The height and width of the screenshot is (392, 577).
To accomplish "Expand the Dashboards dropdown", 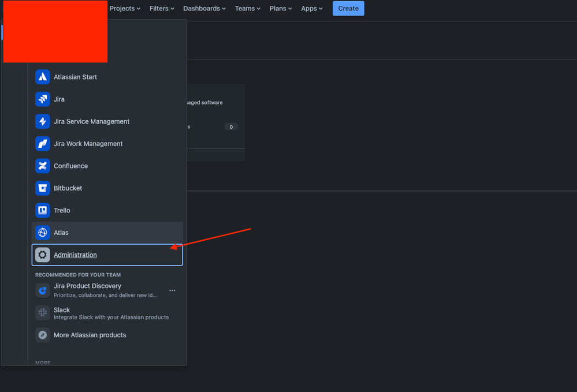I will coord(204,9).
